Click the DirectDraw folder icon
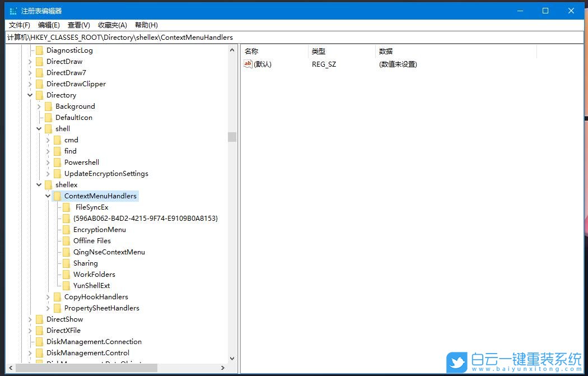This screenshot has height=376, width=588. click(x=40, y=61)
